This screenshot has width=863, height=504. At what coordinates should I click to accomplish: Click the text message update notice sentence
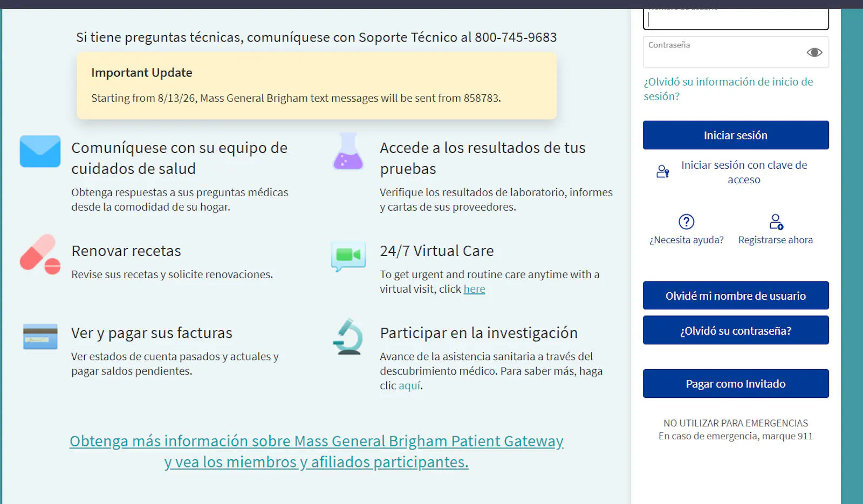[x=296, y=98]
